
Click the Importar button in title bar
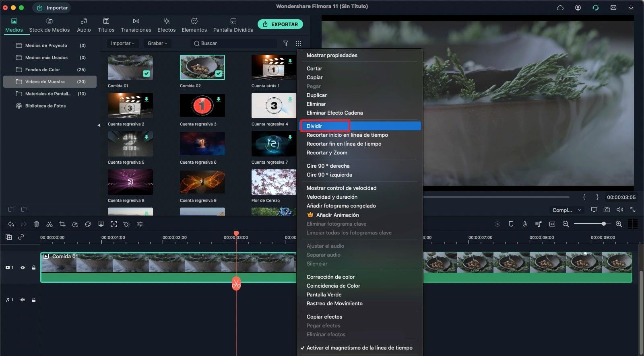click(52, 8)
